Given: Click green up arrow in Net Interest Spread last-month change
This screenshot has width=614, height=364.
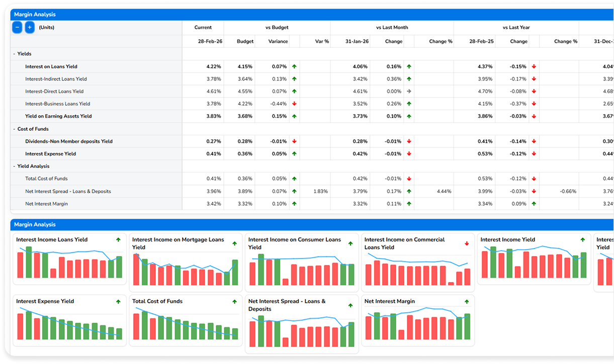Looking at the screenshot, I should pyautogui.click(x=409, y=192).
